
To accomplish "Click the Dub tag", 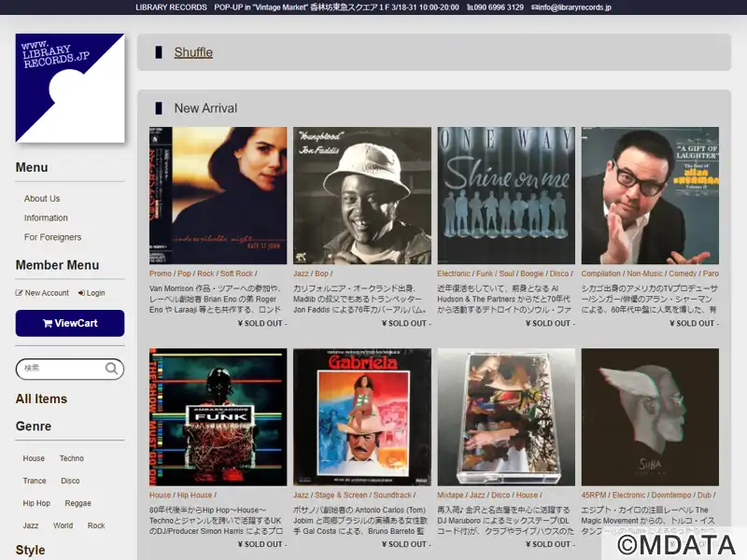I will [x=704, y=495].
